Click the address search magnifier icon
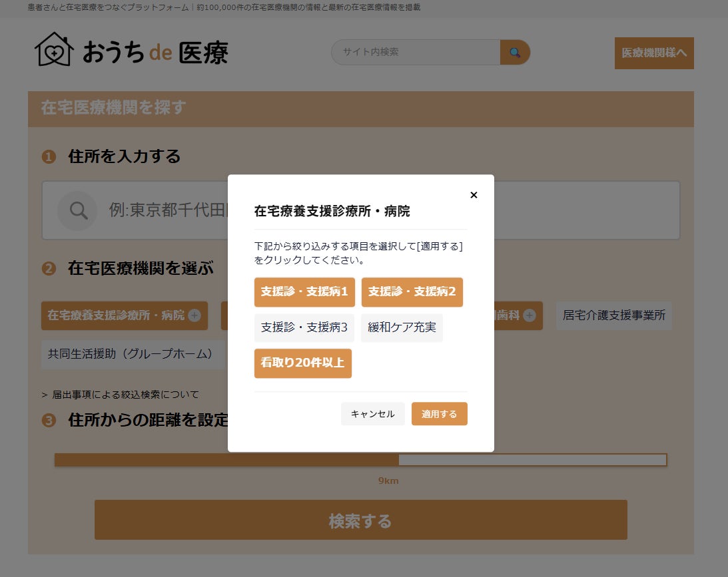This screenshot has height=577, width=728. point(78,210)
